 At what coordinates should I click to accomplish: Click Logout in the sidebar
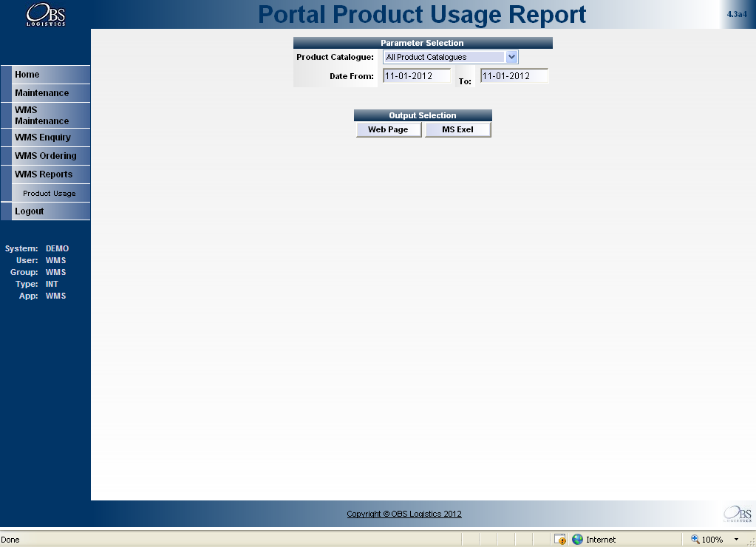pos(51,211)
